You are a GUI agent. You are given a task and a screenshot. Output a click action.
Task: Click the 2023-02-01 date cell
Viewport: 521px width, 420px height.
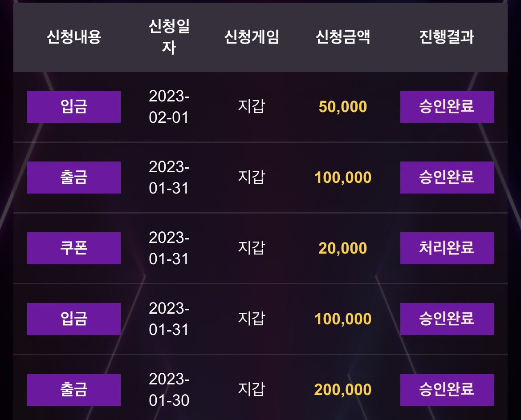[x=169, y=107]
